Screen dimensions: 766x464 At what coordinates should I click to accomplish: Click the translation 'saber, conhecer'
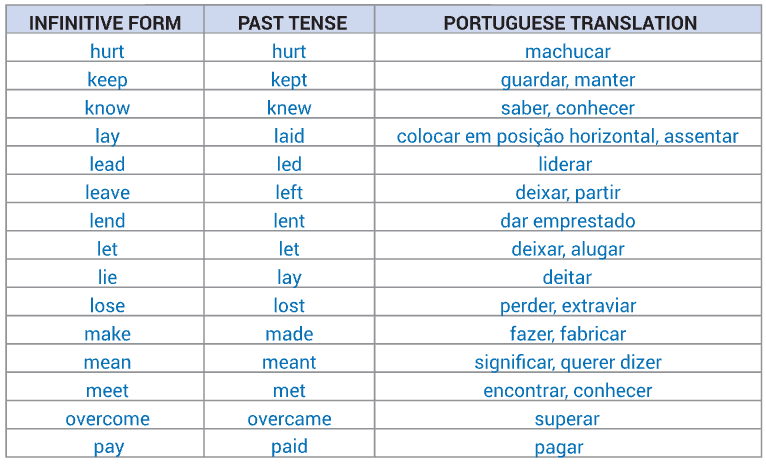pyautogui.click(x=568, y=108)
